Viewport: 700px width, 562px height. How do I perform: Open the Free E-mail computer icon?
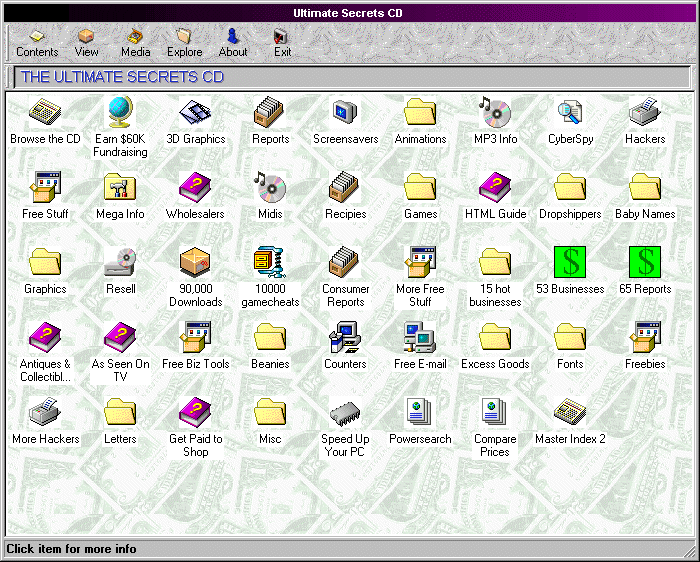pyautogui.click(x=420, y=337)
